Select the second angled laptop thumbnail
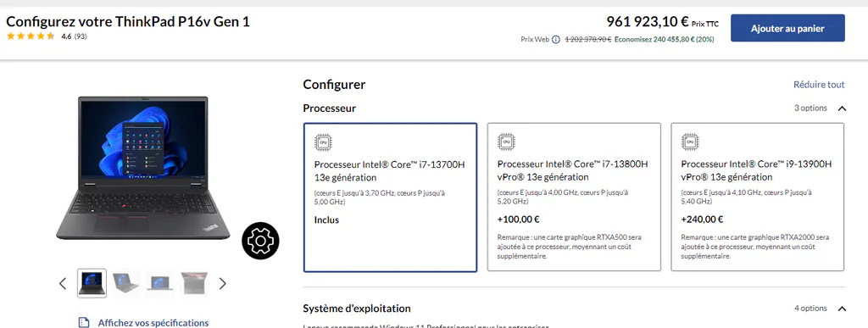Screen dimensions: 868x328 point(126,283)
